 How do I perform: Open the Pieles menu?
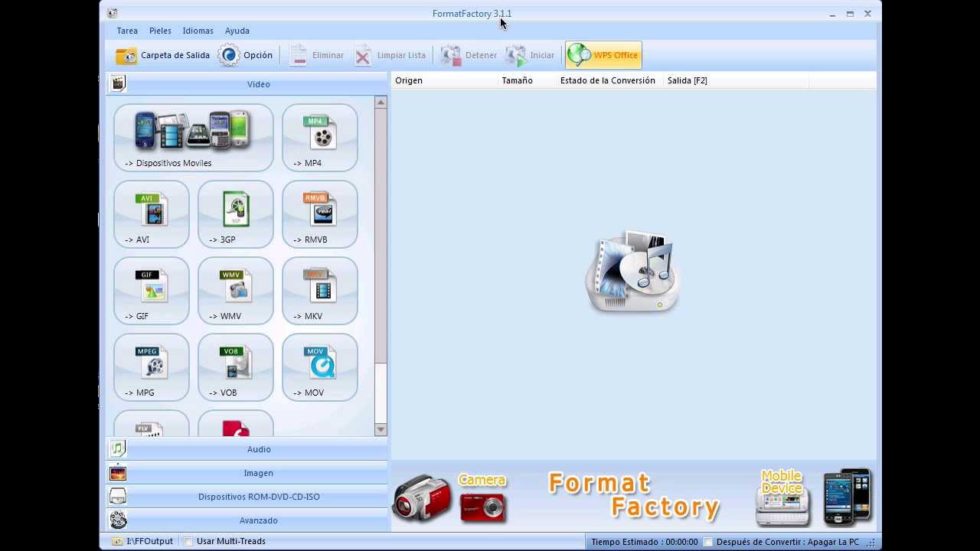160,31
